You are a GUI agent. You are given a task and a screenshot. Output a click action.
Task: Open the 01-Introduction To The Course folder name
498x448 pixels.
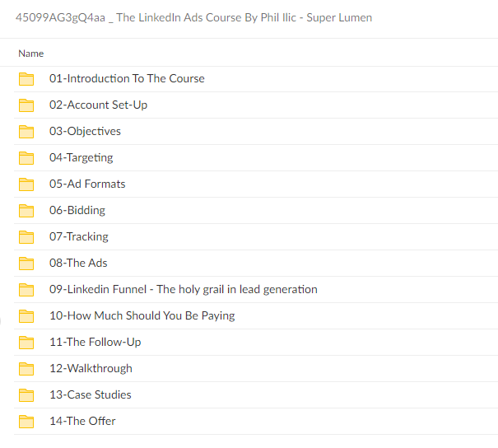[127, 79]
